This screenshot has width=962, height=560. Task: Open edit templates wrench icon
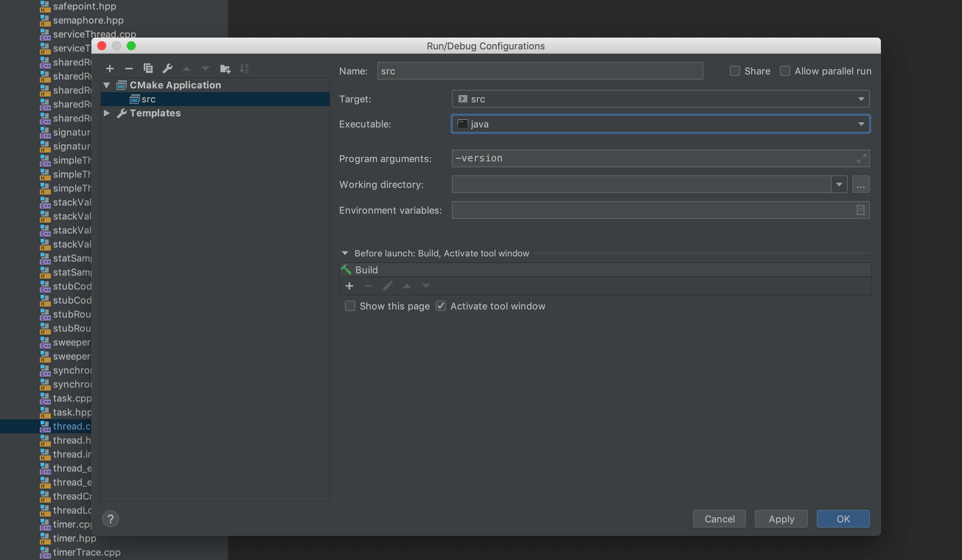click(x=167, y=69)
